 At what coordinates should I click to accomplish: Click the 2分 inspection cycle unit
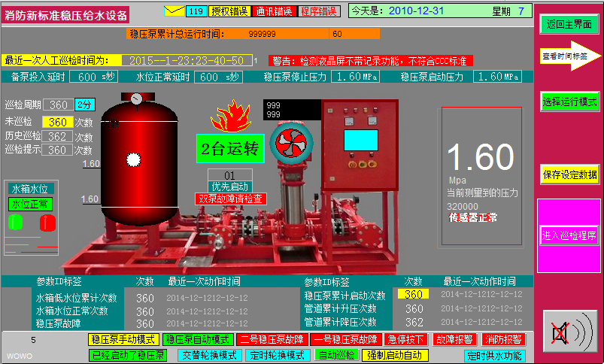[x=85, y=105]
